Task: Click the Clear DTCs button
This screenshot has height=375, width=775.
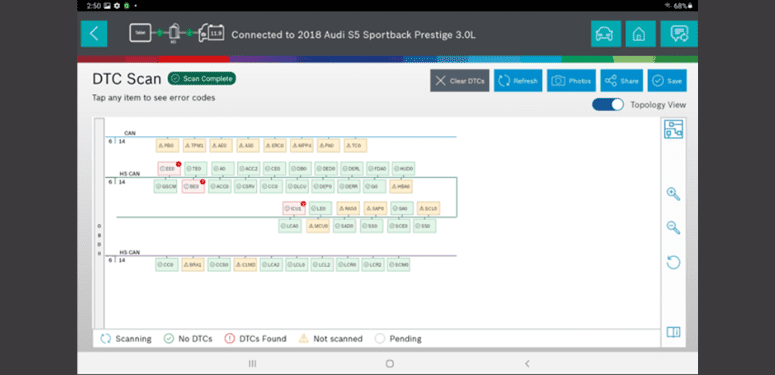Action: click(x=460, y=81)
